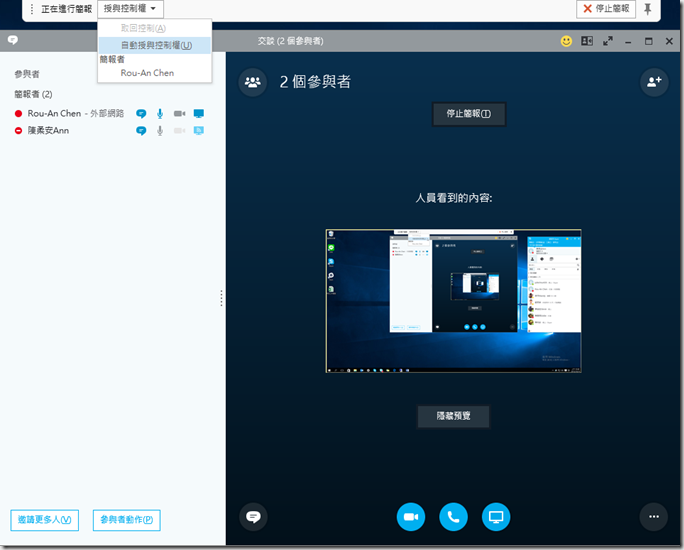Click the hang up phone button

[453, 516]
